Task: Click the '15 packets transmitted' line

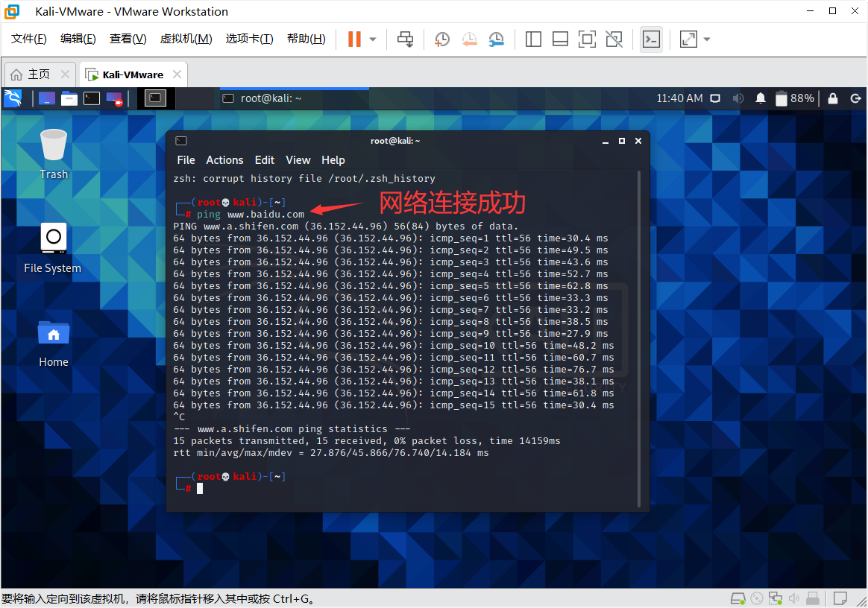Action: (x=366, y=441)
